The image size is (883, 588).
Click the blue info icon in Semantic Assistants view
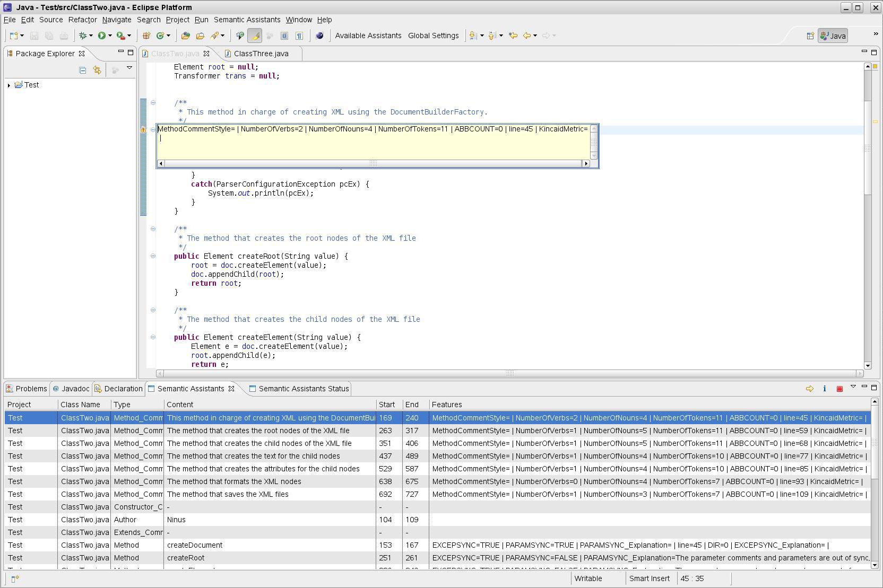click(824, 389)
